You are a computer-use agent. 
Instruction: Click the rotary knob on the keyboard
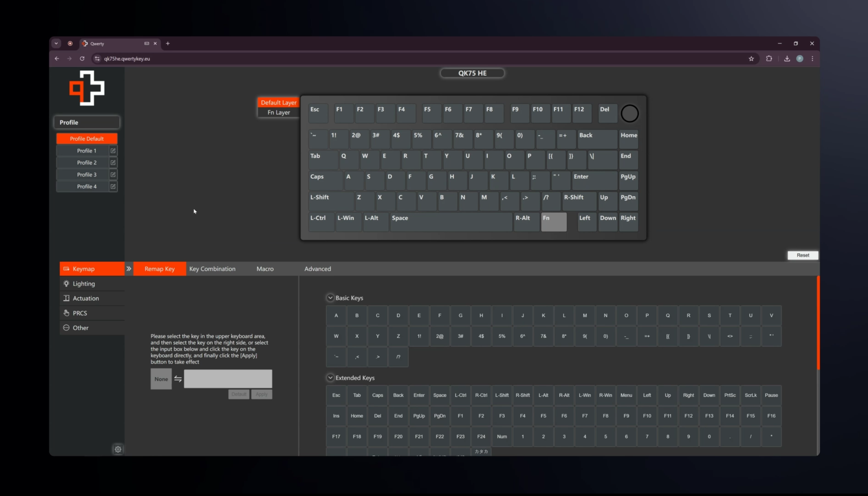(629, 114)
